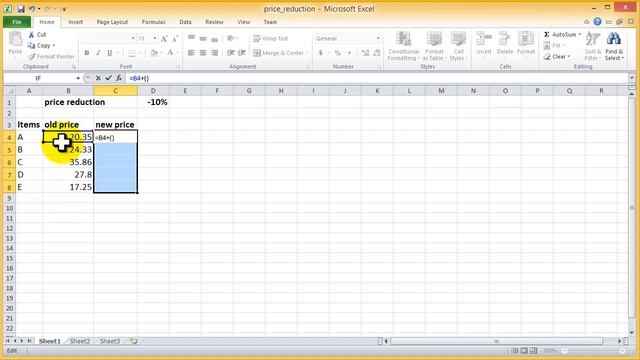
Task: Switch to the Page Layout tab
Action: (112, 22)
